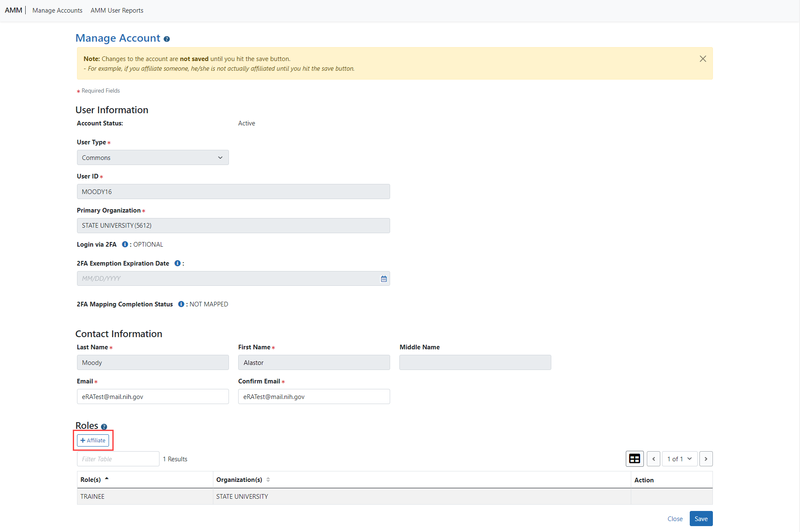Go to next table page
The image size is (800, 532).
[706, 459]
